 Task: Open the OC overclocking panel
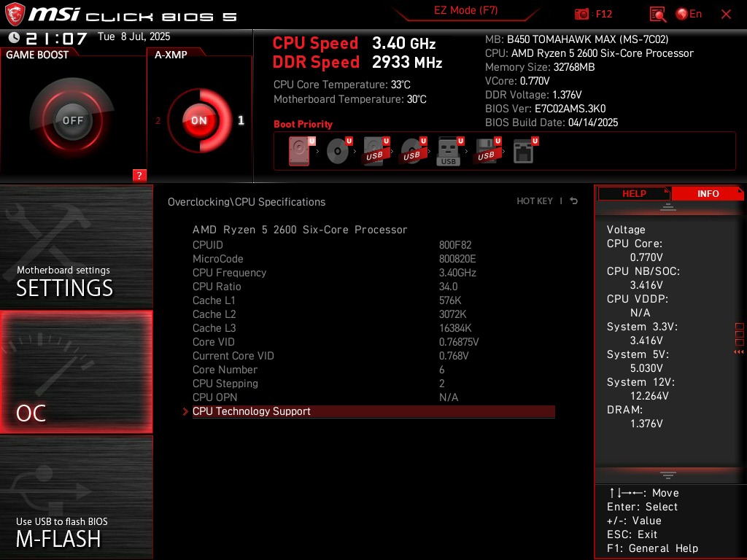point(76,372)
